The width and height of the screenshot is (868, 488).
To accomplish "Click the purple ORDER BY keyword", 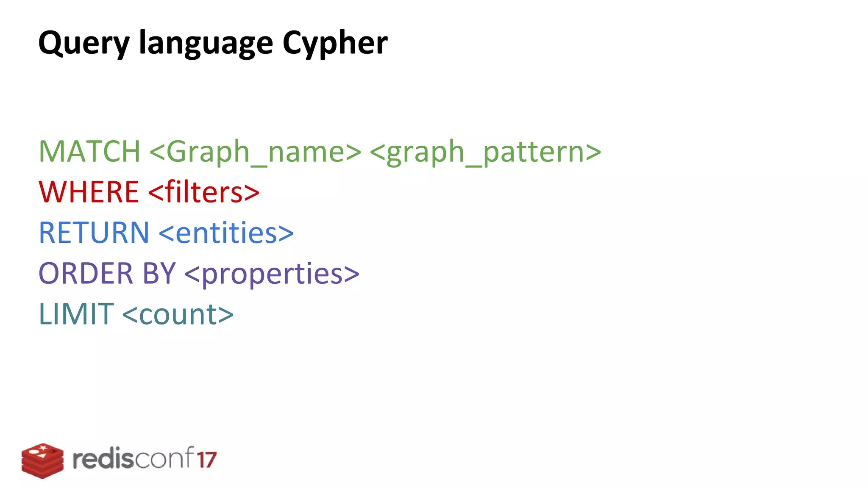I will pyautogui.click(x=107, y=273).
